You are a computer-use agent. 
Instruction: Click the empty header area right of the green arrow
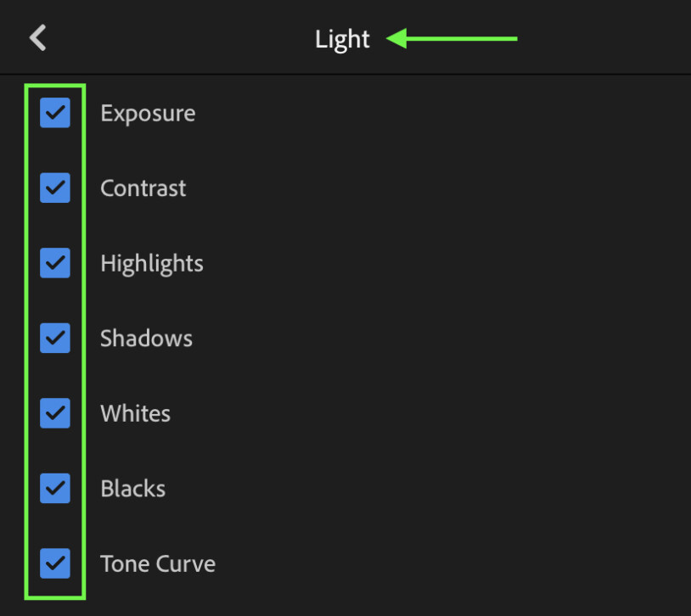[x=603, y=38]
